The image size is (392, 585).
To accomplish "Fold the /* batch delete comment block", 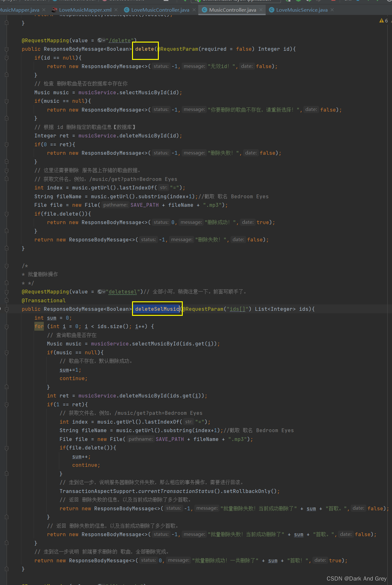I will point(7,266).
